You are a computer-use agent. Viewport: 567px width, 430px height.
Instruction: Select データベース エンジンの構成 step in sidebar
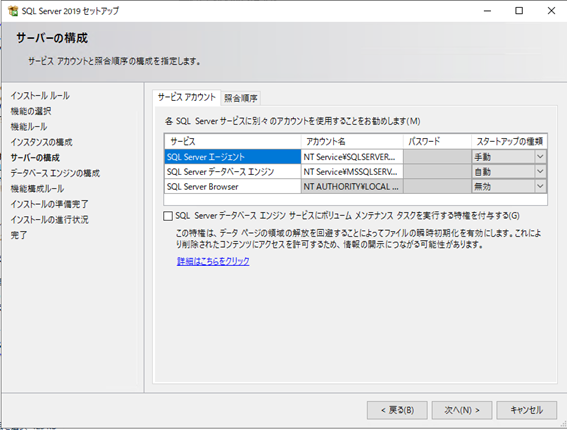[55, 173]
